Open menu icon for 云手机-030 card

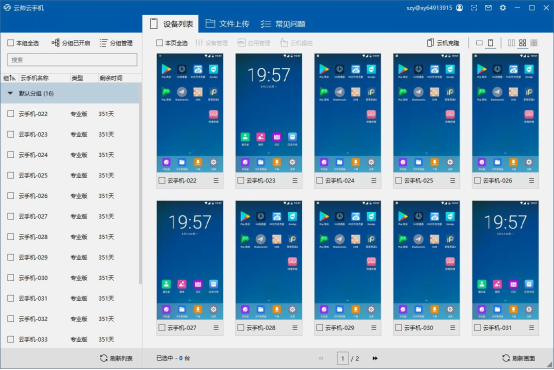pos(452,328)
